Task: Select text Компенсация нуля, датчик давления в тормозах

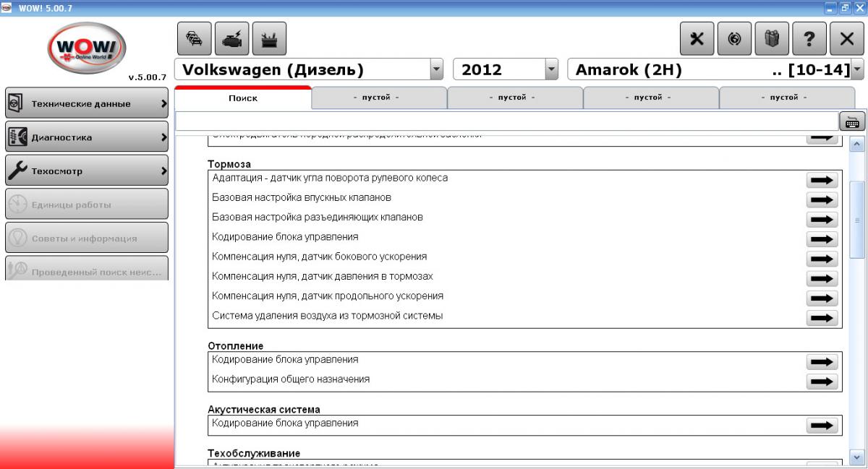Action: pos(323,276)
